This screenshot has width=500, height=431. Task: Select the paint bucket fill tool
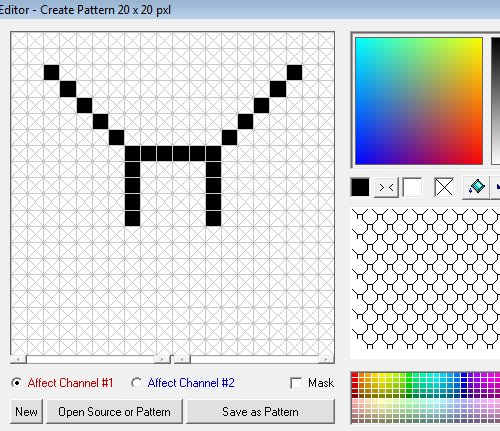[x=476, y=187]
